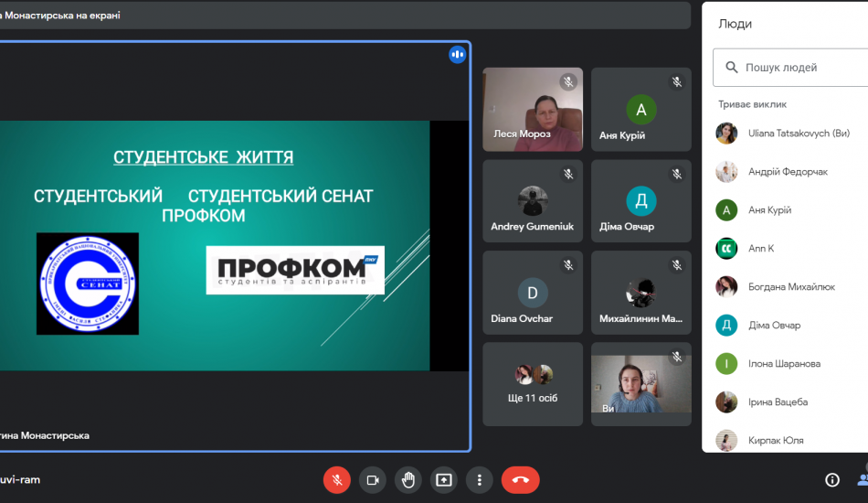Open the three-dot more options menu
This screenshot has width=868, height=503.
click(x=479, y=479)
